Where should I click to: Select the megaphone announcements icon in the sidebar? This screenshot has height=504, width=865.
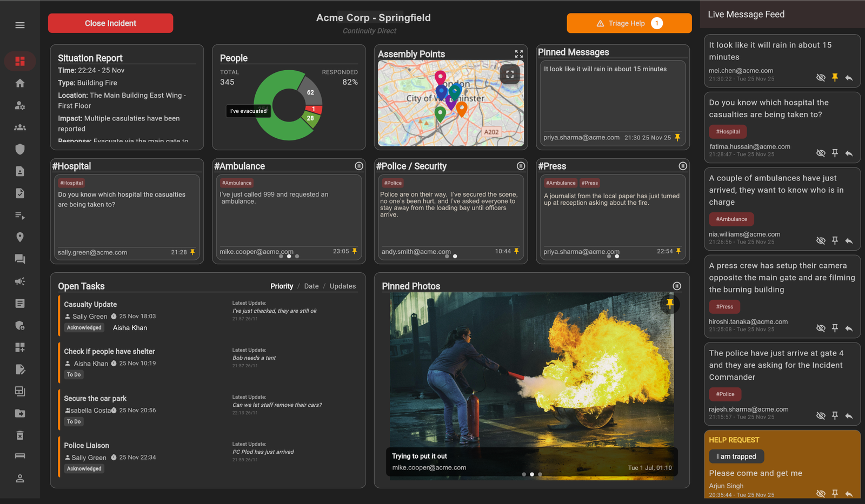(20, 281)
